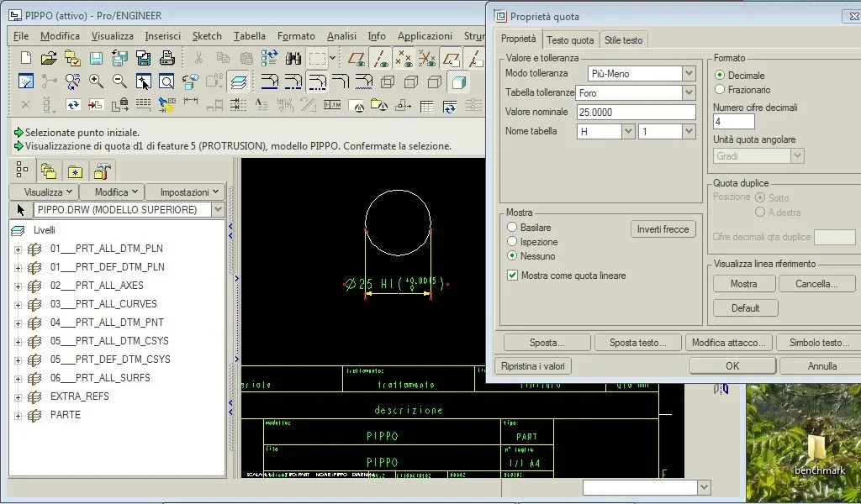This screenshot has width=861, height=504.
Task: Click the Mostra reference line button
Action: click(x=743, y=284)
